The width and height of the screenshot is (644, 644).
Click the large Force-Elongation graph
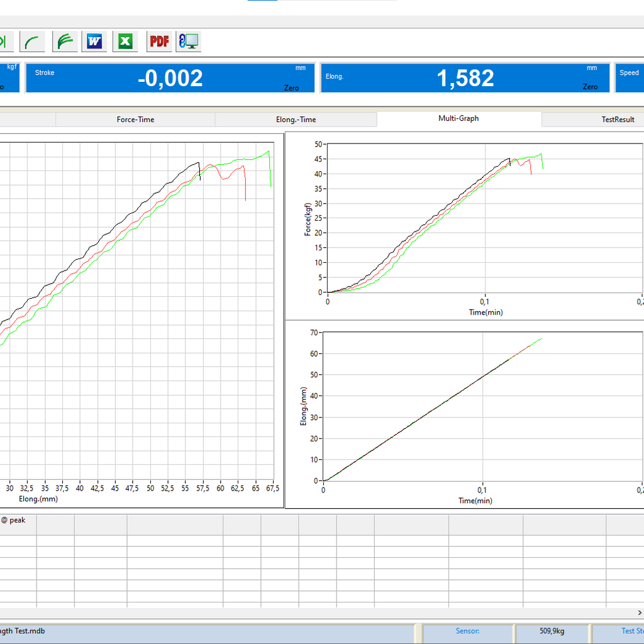[138, 314]
